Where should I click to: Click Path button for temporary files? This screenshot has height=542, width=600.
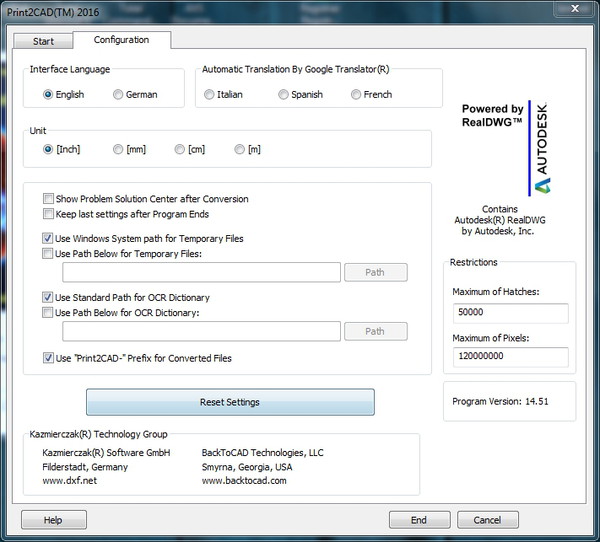tap(376, 273)
